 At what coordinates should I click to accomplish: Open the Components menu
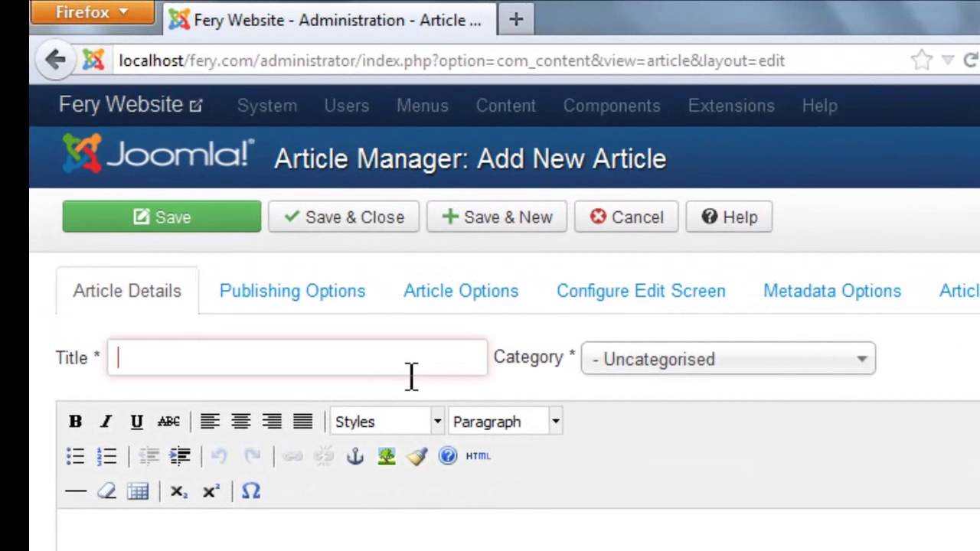tap(612, 106)
